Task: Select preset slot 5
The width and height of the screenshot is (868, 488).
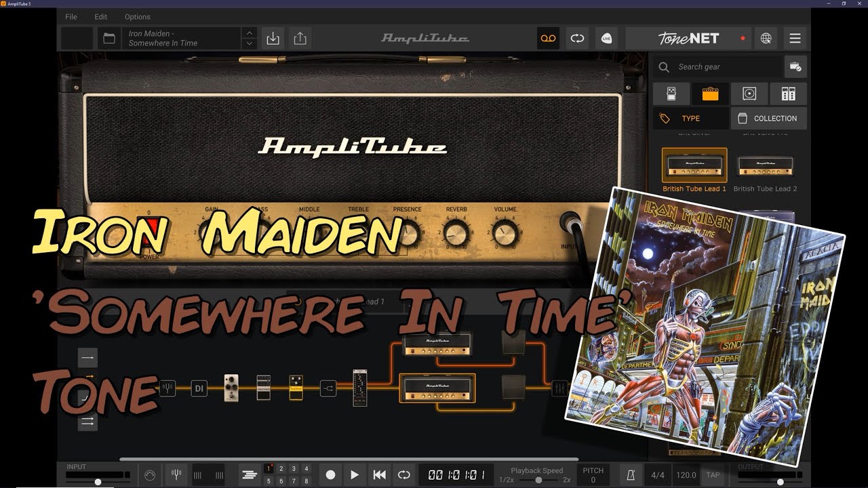Action: click(x=269, y=481)
